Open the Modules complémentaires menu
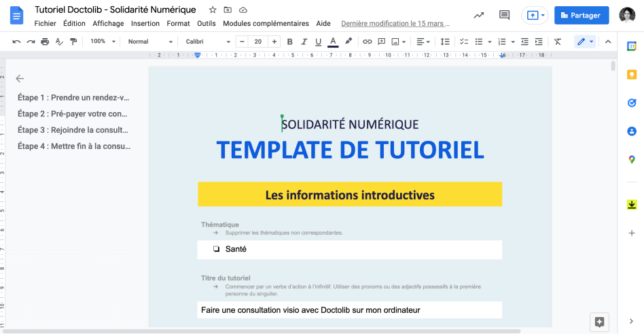644x334 pixels. coord(266,23)
